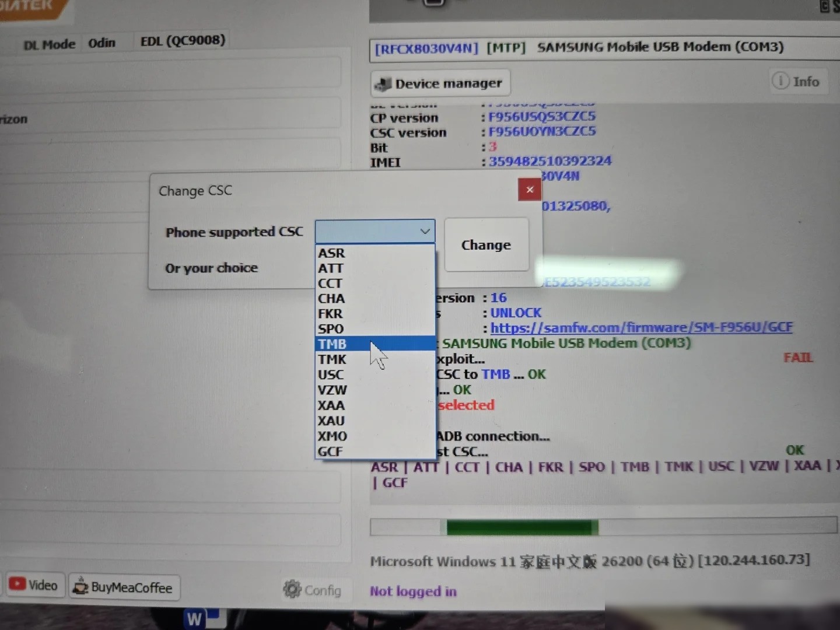Choose USC in the CSC dropdown
840x630 pixels.
pyautogui.click(x=375, y=374)
